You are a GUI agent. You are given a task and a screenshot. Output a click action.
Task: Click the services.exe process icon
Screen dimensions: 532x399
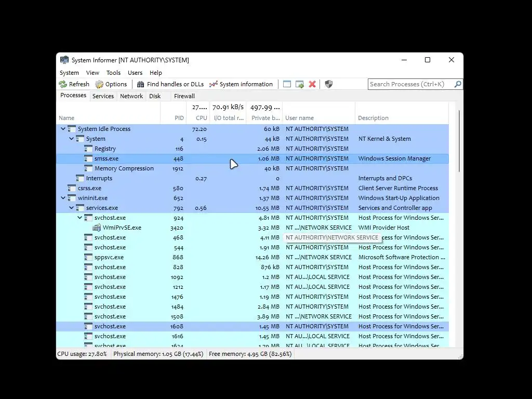click(80, 208)
